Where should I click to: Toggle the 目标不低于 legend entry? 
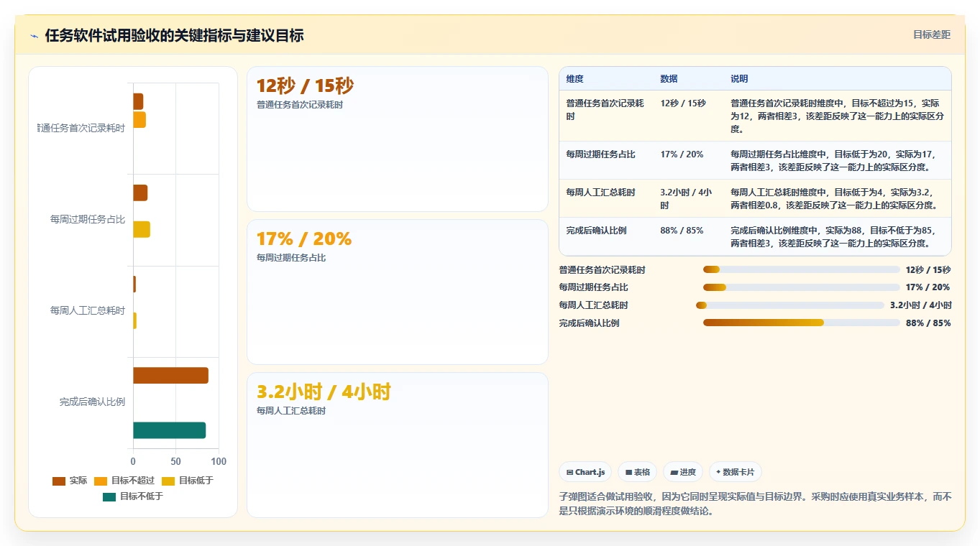point(133,496)
